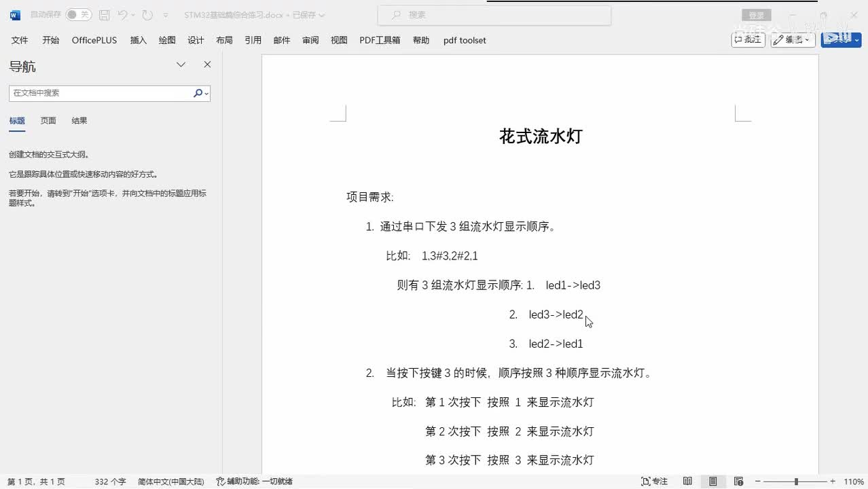Screen dimensions: 868x489
Task: Open the 邮件 ribbon tab
Action: (x=282, y=40)
